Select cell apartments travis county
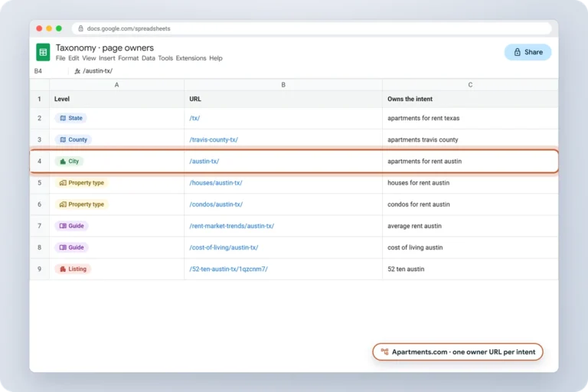Viewport: 588px width, 392px height. click(470, 139)
